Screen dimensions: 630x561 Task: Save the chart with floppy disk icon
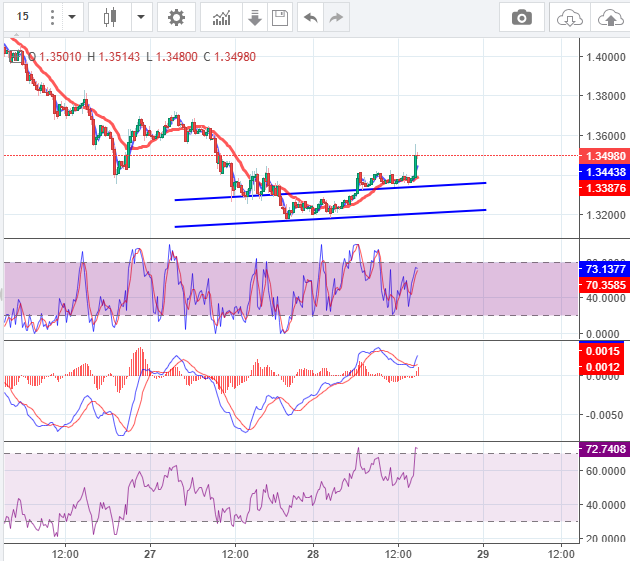[280, 18]
